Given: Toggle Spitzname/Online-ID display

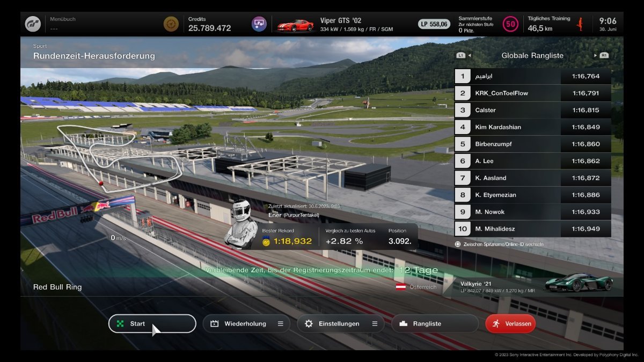Looking at the screenshot, I should [x=499, y=244].
